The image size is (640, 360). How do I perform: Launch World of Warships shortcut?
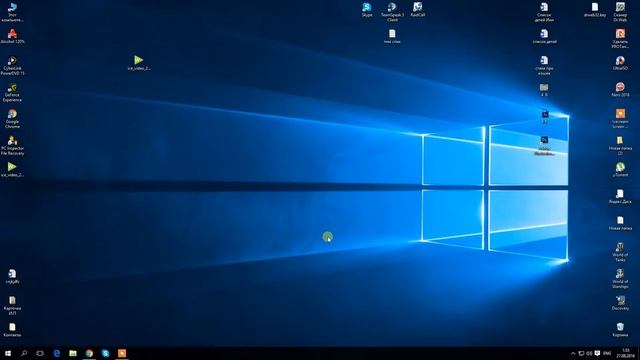pyautogui.click(x=620, y=278)
